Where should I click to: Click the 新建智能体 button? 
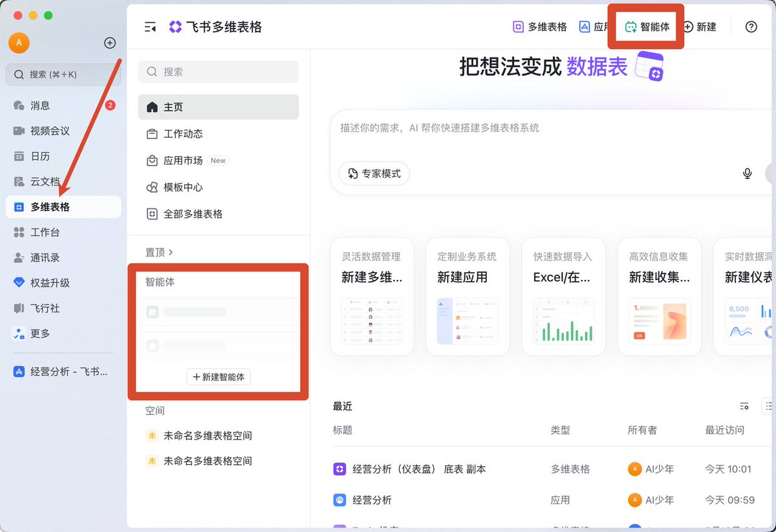[219, 377]
